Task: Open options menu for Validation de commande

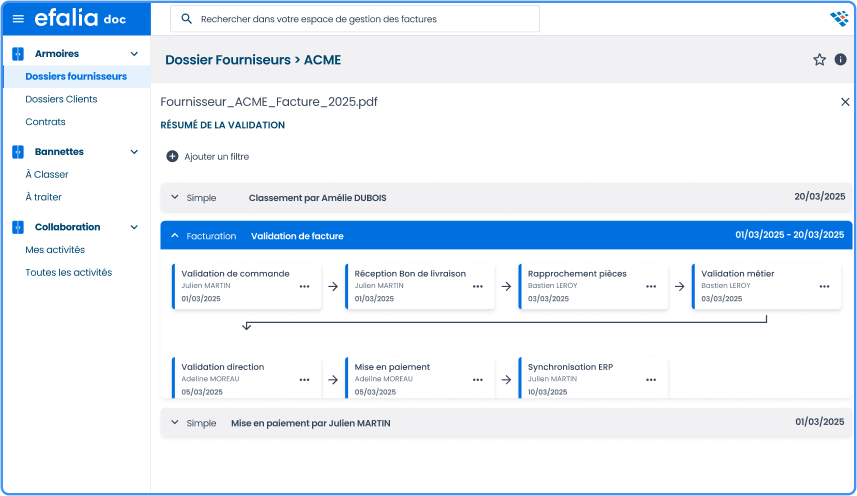Action: (304, 286)
